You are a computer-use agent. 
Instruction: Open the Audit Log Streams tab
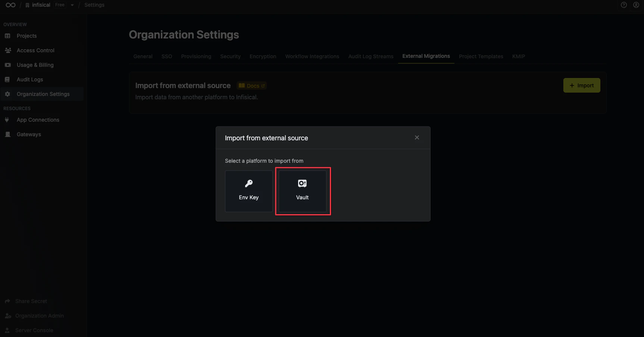(x=371, y=56)
